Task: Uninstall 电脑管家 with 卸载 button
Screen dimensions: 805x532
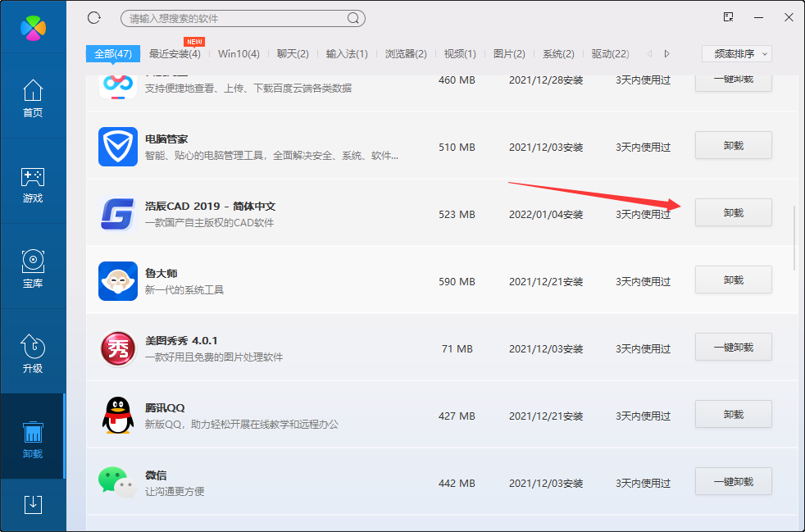Action: pos(734,145)
